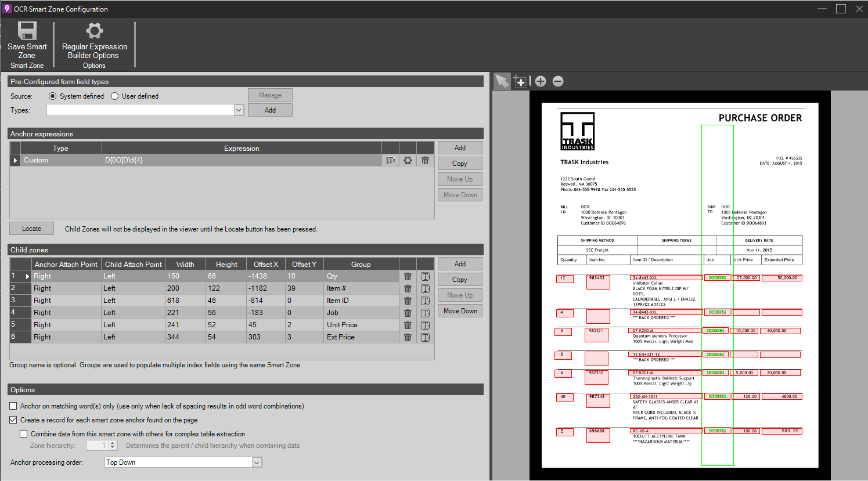
Task: Click the Save Smart Zone icon
Action: coord(27,31)
